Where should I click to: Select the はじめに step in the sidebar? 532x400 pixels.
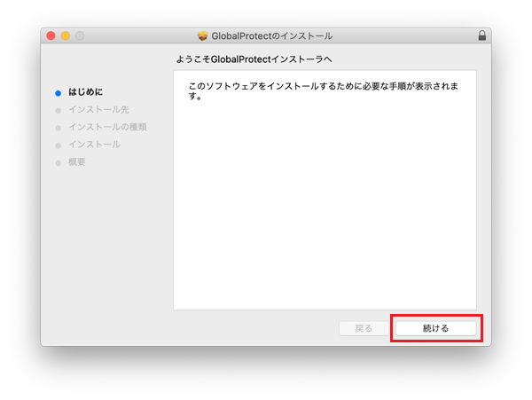coord(86,92)
